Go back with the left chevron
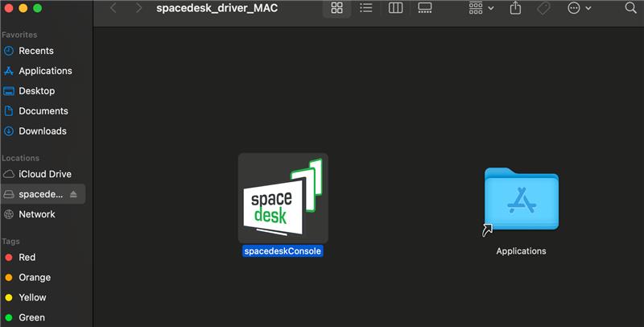Viewport: 644px width, 327px height. click(114, 8)
